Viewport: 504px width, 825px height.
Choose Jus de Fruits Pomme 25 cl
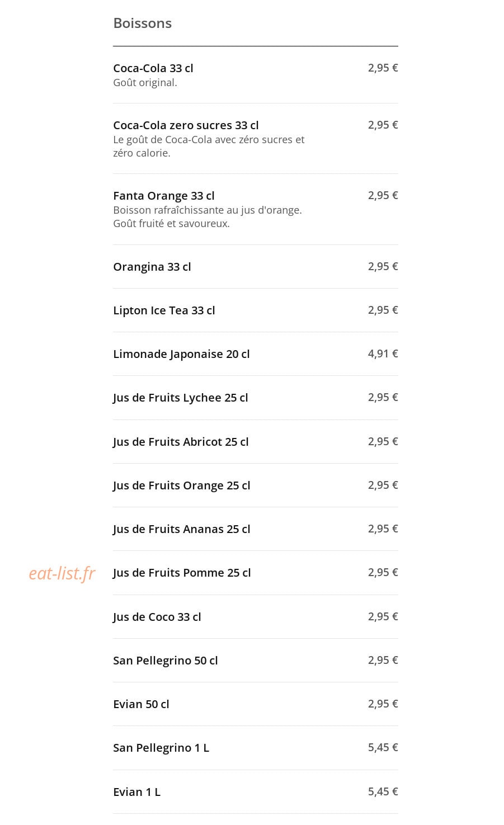click(255, 573)
